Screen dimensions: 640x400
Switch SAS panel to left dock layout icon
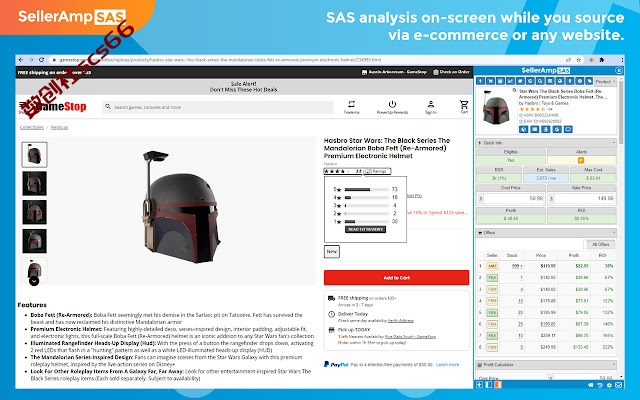(489, 385)
